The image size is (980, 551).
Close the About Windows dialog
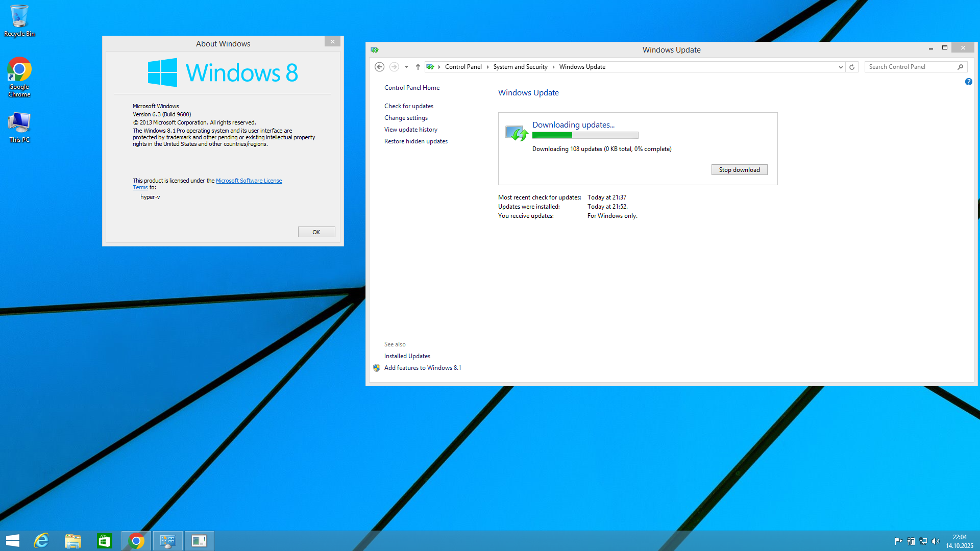click(333, 42)
